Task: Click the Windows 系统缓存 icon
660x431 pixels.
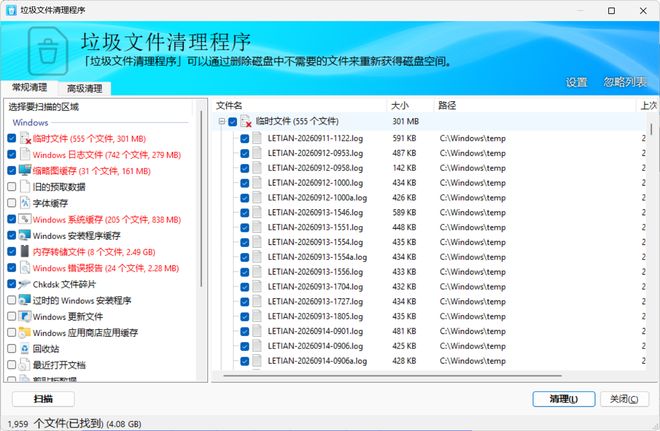Action: [25, 219]
